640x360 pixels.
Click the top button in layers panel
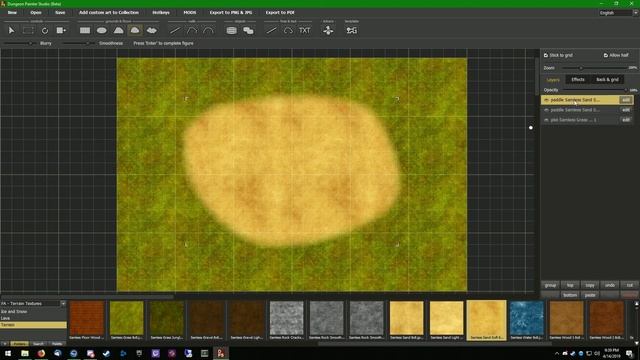pos(570,285)
